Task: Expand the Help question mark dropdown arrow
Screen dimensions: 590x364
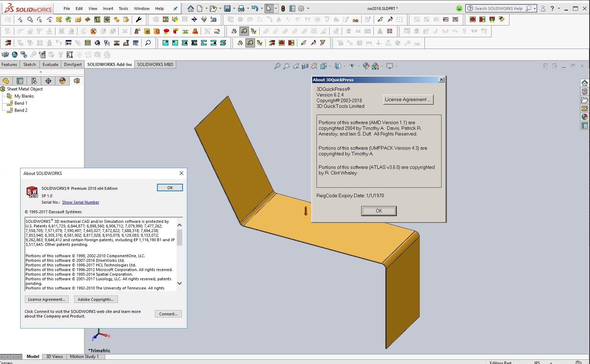Action: [x=559, y=9]
